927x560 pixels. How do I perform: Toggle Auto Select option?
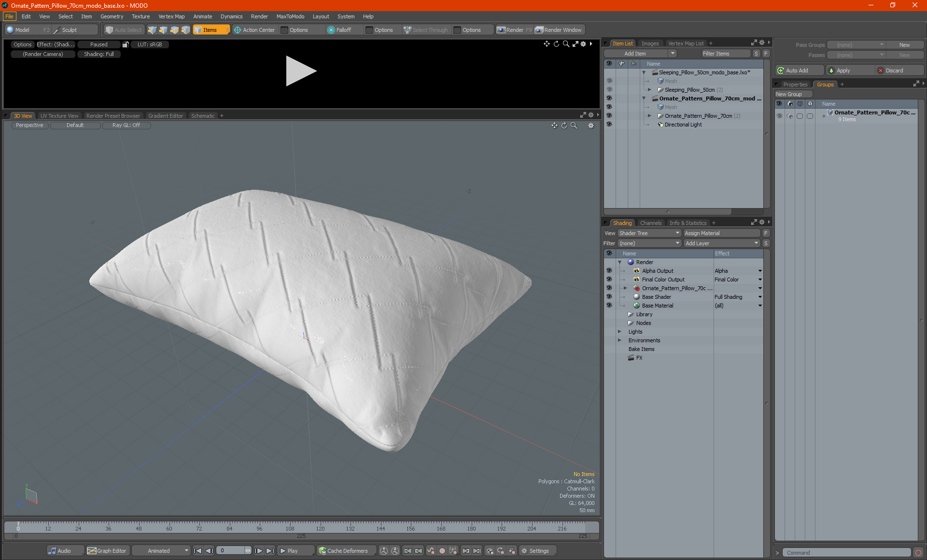(124, 30)
